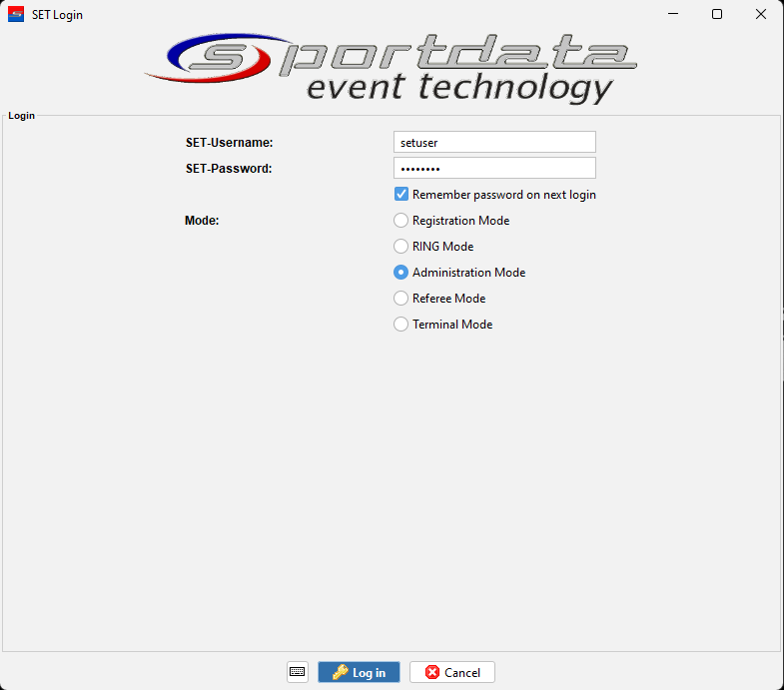
Task: Focus the SET-Password input field
Action: (x=494, y=168)
